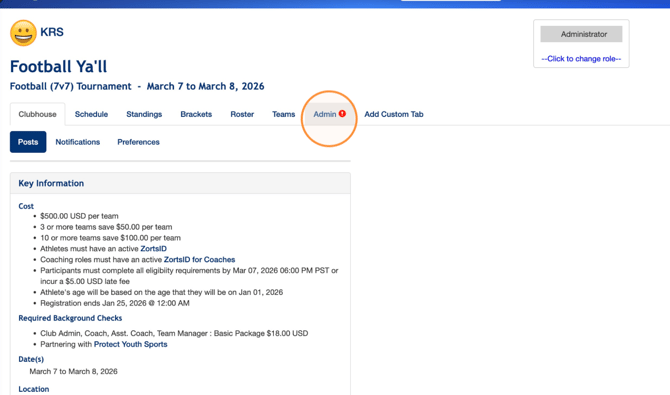Click 'Registration ends Jan 25, 2026' line
The width and height of the screenshot is (670, 395).
tap(115, 303)
